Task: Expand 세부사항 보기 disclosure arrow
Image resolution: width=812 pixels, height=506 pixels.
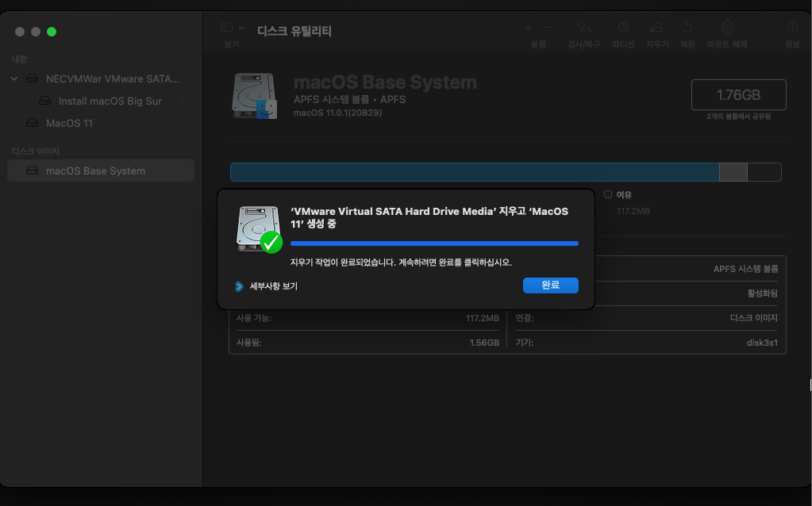Action: [x=239, y=286]
